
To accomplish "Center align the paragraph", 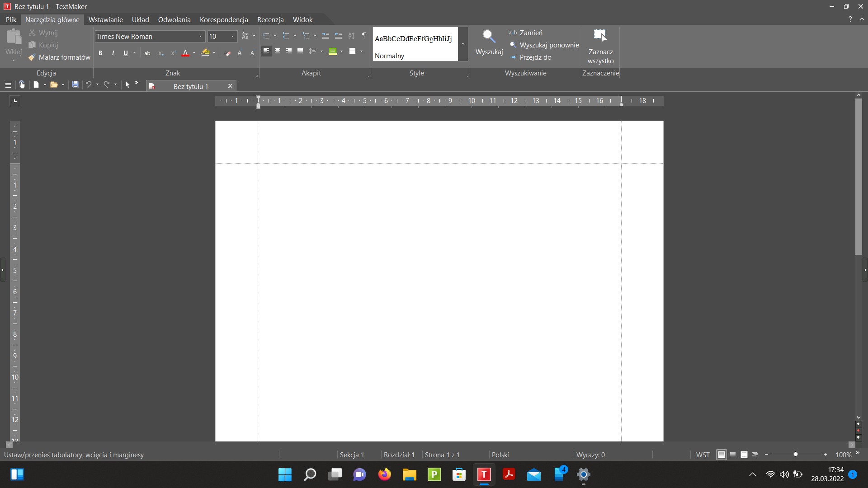I will pos(278,51).
